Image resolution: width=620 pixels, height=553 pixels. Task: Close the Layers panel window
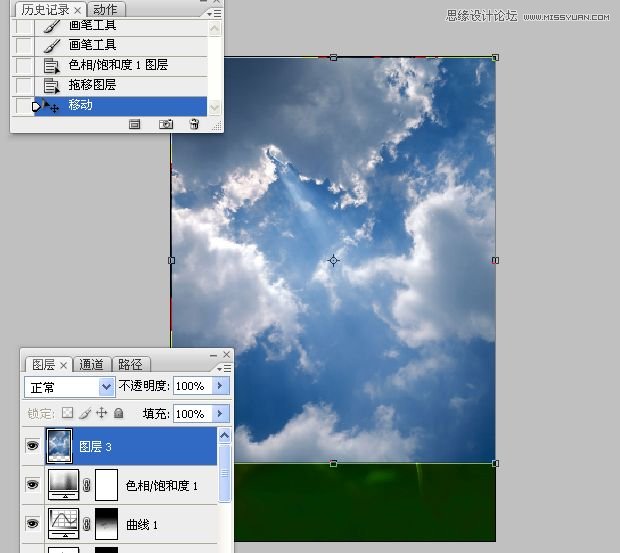click(x=227, y=355)
